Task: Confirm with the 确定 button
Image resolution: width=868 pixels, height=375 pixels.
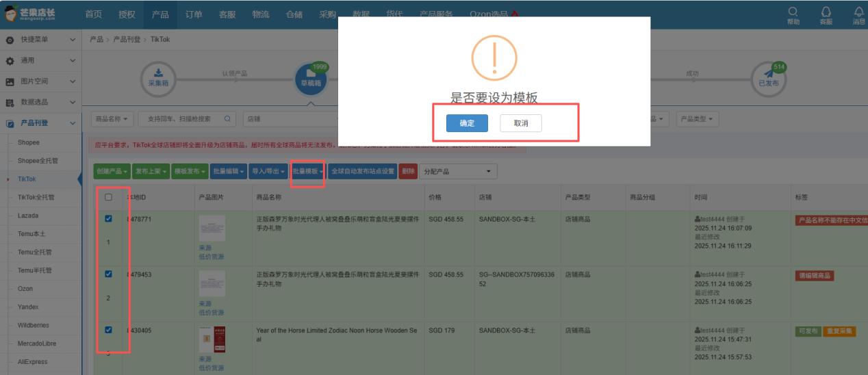Action: coord(467,123)
